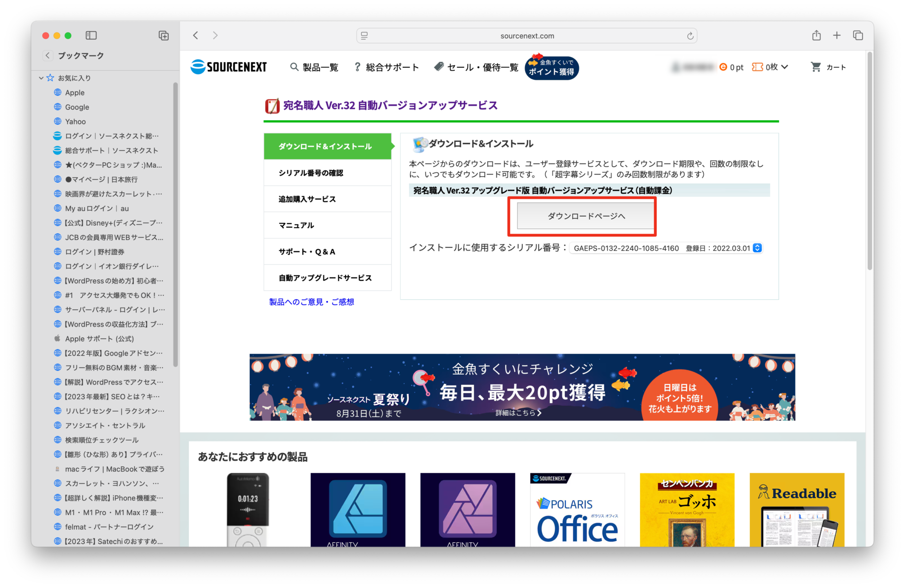Go back in the ブックマーク sidebar panel
The image size is (905, 588).
tap(48, 56)
